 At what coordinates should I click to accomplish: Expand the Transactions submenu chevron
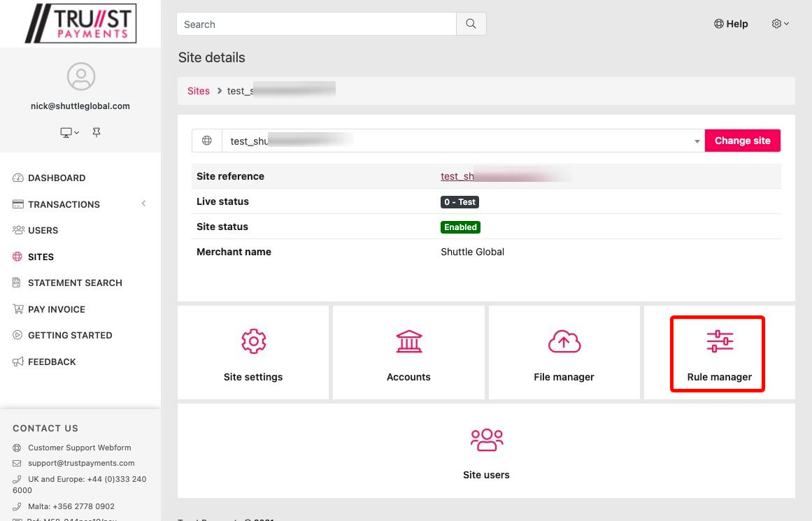143,204
